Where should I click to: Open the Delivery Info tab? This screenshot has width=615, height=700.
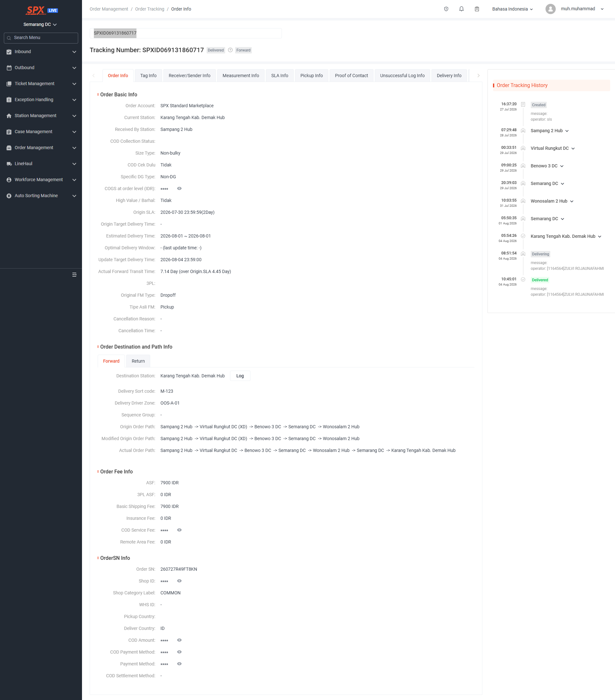coord(449,76)
